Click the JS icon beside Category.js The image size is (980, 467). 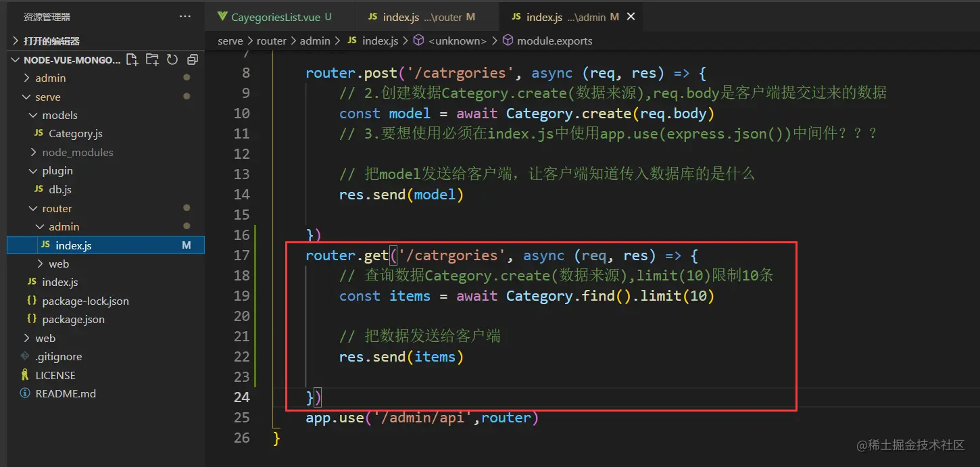point(39,134)
